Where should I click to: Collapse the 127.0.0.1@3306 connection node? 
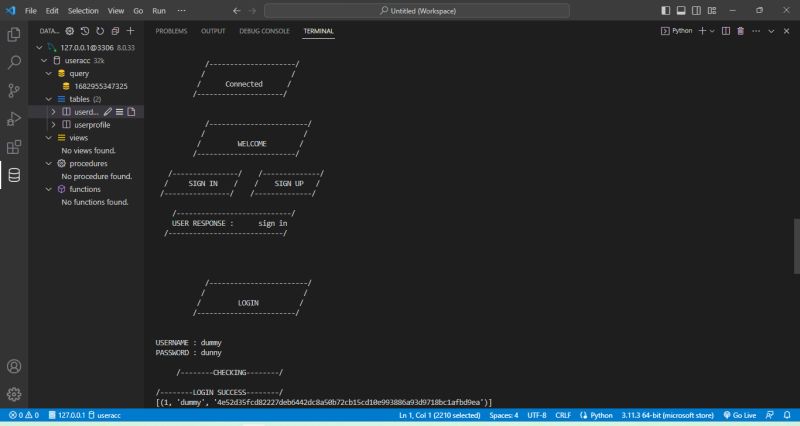(39, 47)
